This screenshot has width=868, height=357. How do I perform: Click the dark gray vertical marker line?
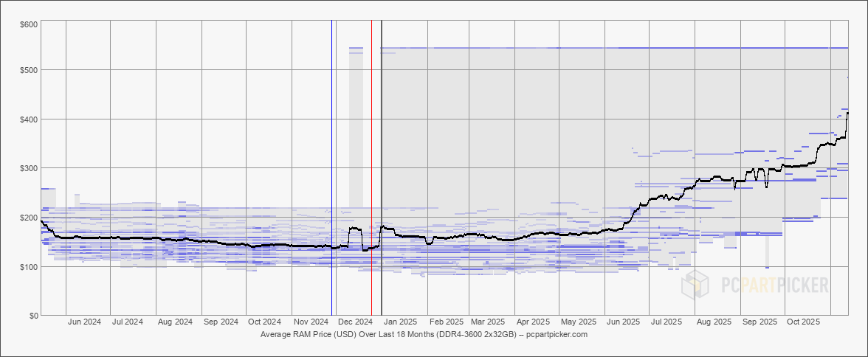click(382, 167)
